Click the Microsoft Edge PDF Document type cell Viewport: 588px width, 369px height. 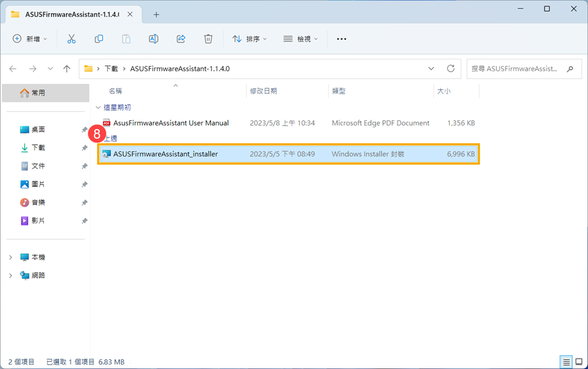pyautogui.click(x=380, y=123)
